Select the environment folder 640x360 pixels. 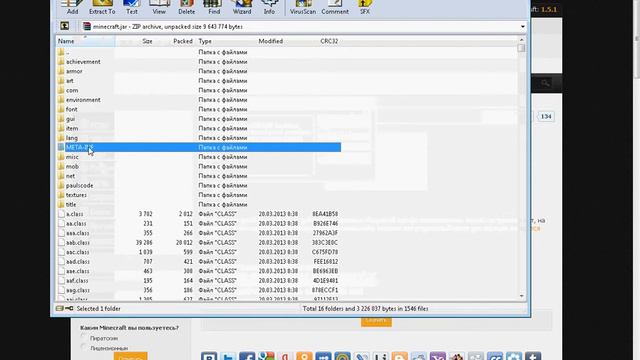point(199,100)
